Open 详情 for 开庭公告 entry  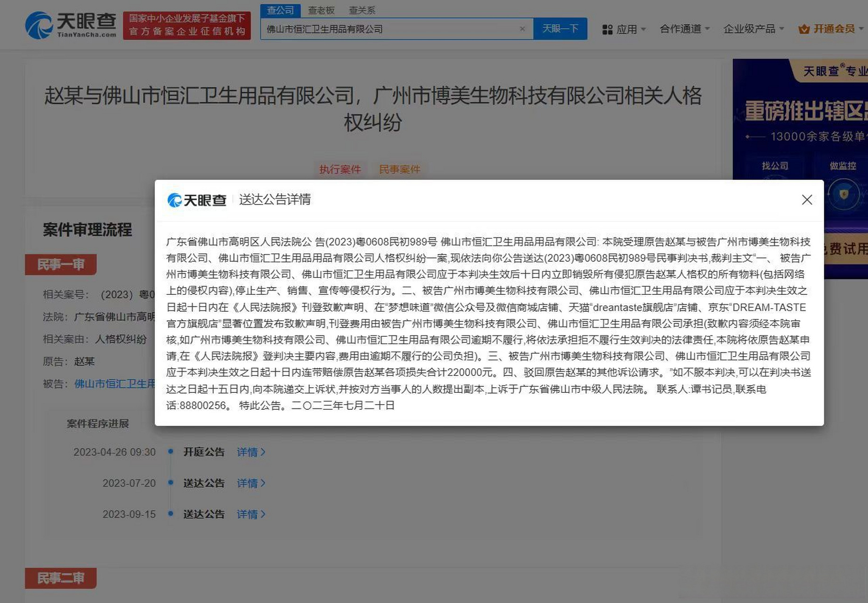click(x=251, y=452)
